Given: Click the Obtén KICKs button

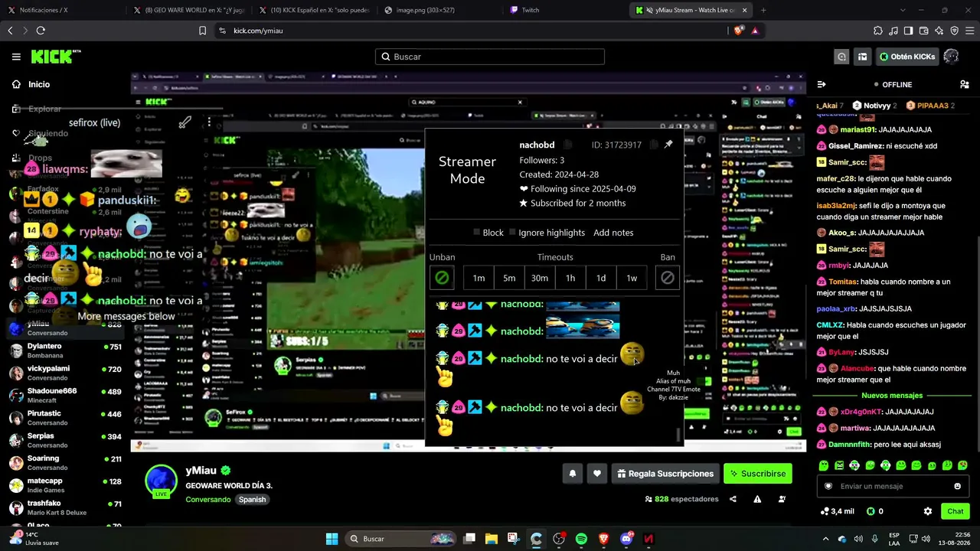Looking at the screenshot, I should 907,57.
